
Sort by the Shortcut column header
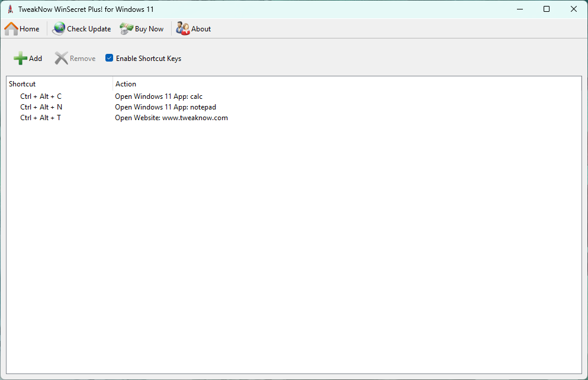pos(22,84)
